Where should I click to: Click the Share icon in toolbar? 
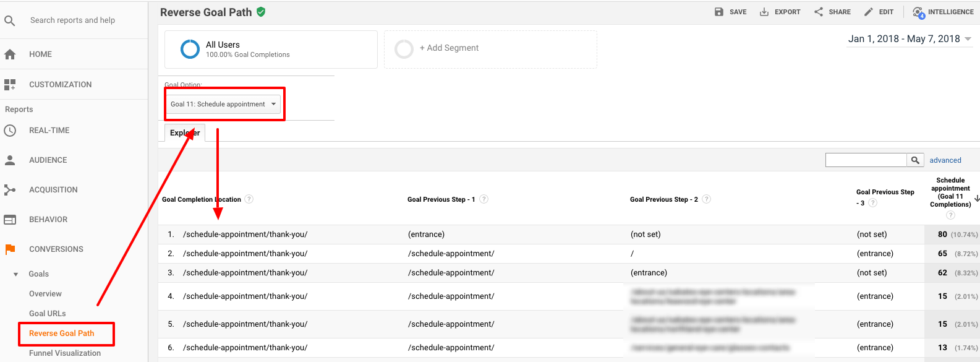pos(819,12)
